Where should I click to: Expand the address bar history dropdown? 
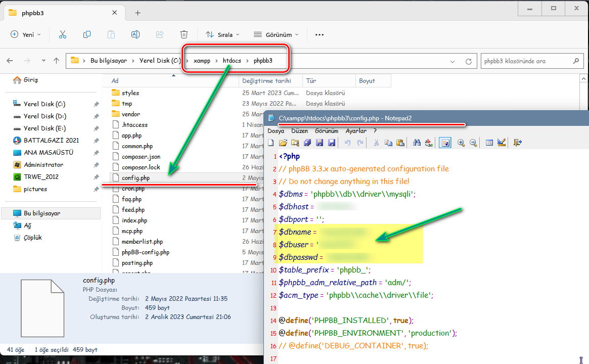(x=452, y=61)
